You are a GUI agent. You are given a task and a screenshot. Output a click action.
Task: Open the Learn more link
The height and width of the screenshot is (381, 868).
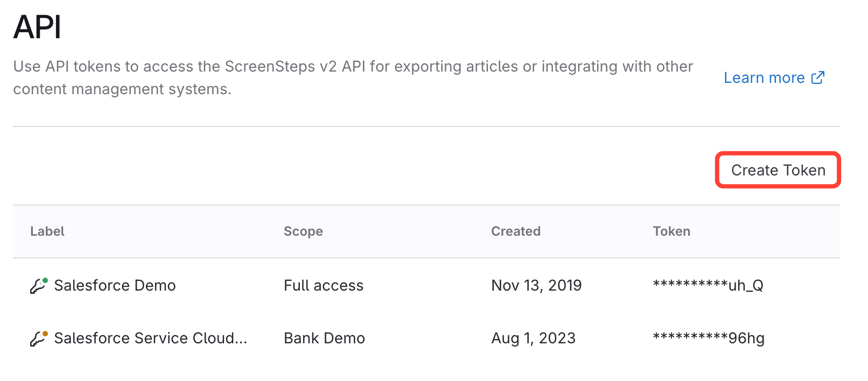tap(764, 78)
